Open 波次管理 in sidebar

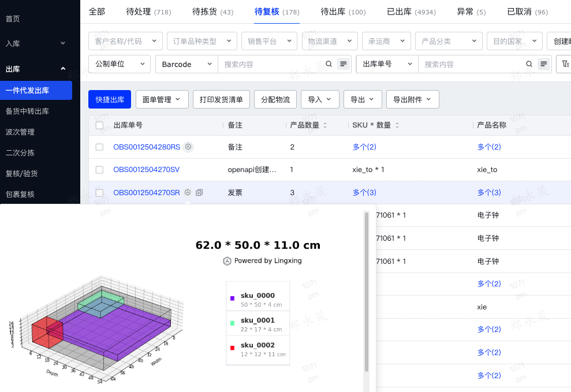pos(20,132)
